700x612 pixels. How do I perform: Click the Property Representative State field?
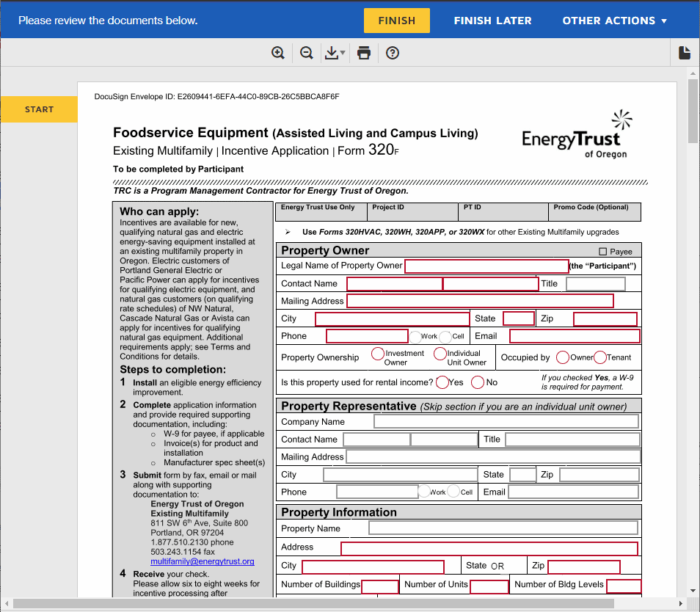coord(522,475)
